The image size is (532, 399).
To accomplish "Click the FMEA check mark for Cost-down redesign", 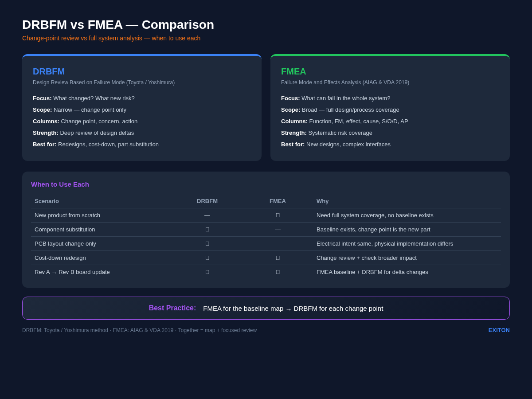I will [278, 258].
